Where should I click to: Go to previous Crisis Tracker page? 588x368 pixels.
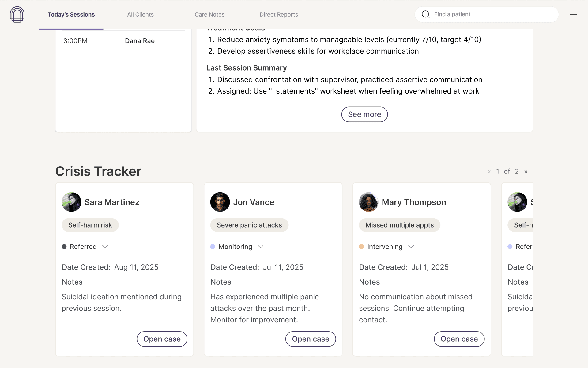(489, 171)
